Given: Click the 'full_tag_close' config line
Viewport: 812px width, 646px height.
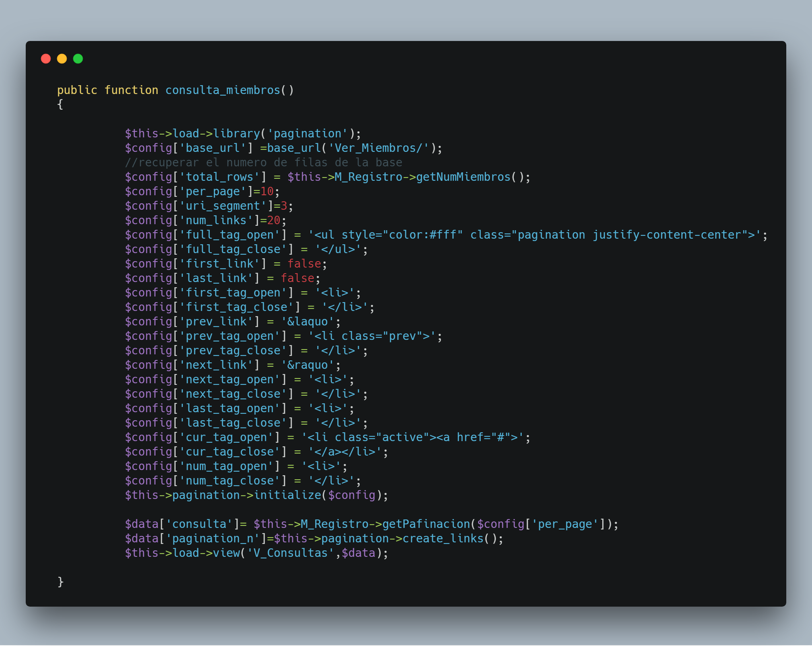Looking at the screenshot, I should point(246,249).
